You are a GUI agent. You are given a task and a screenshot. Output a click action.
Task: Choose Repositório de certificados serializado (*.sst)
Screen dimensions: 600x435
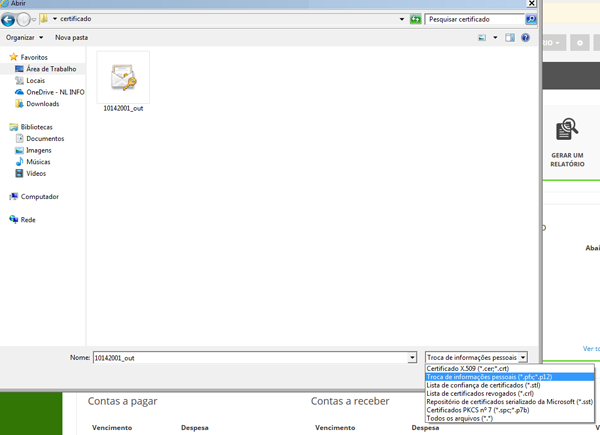click(x=510, y=402)
